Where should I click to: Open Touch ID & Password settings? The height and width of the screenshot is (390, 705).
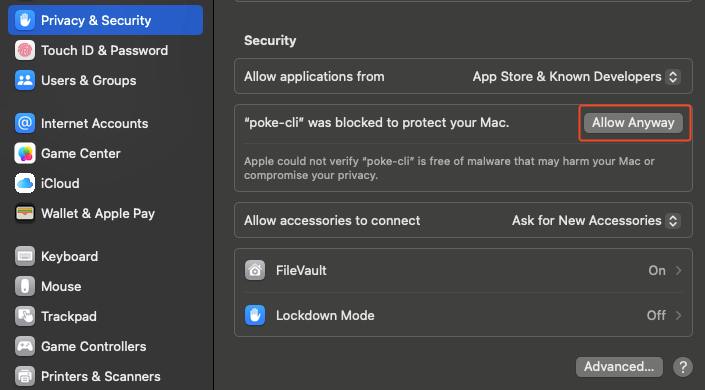point(104,50)
